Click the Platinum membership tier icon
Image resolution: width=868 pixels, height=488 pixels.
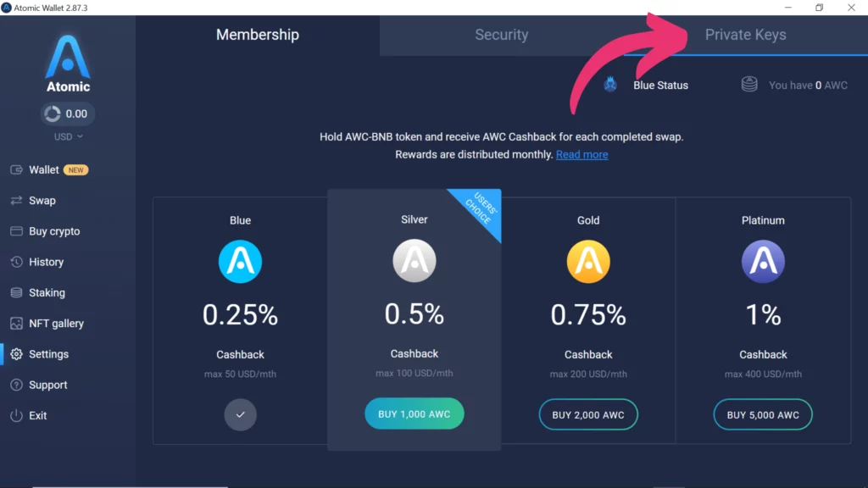763,261
